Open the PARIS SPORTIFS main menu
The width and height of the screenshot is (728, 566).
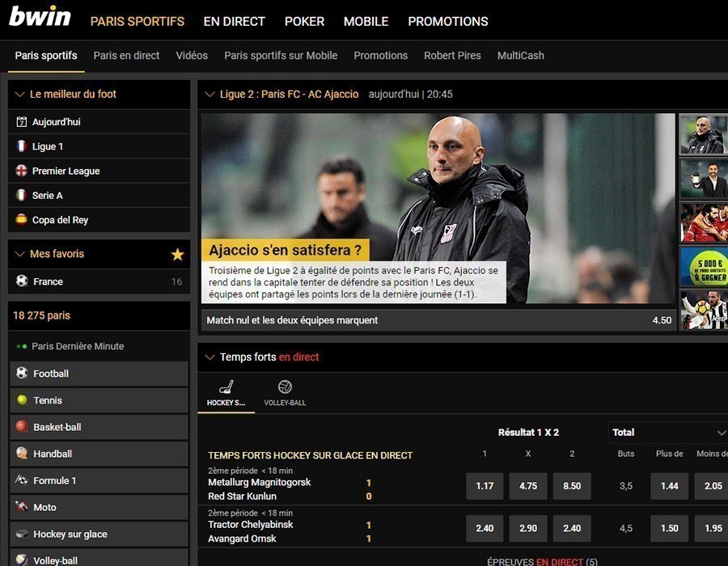pos(138,21)
